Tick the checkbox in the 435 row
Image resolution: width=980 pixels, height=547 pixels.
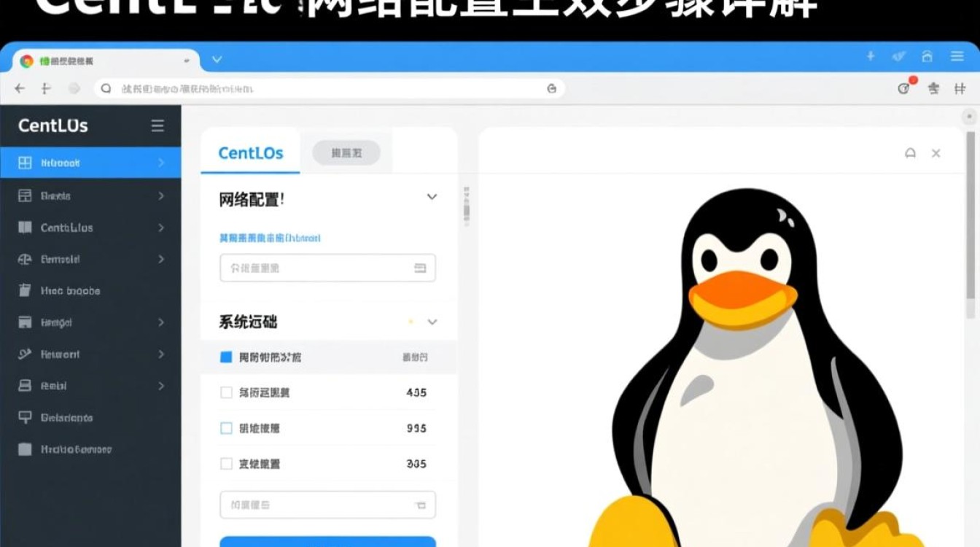pyautogui.click(x=226, y=392)
